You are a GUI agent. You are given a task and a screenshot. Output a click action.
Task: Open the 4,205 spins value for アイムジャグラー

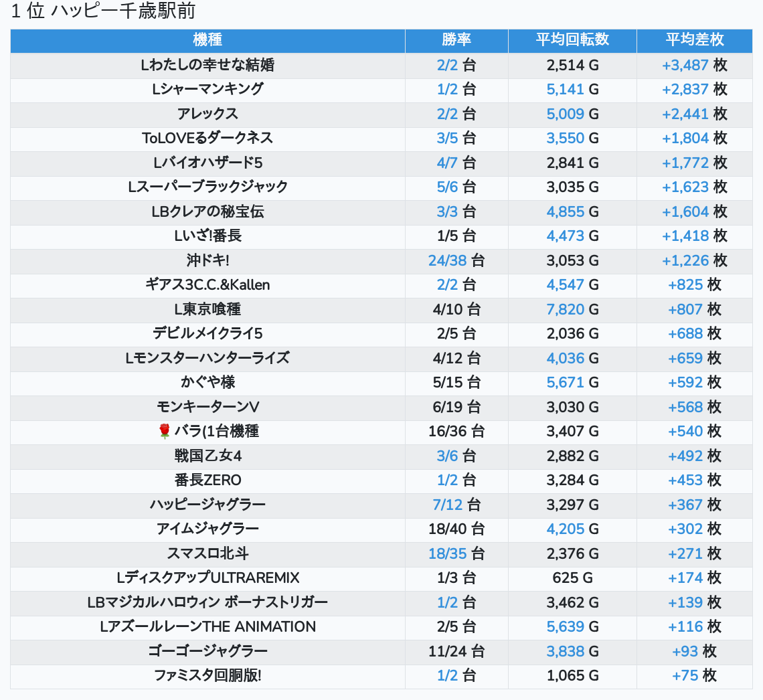pos(566,529)
